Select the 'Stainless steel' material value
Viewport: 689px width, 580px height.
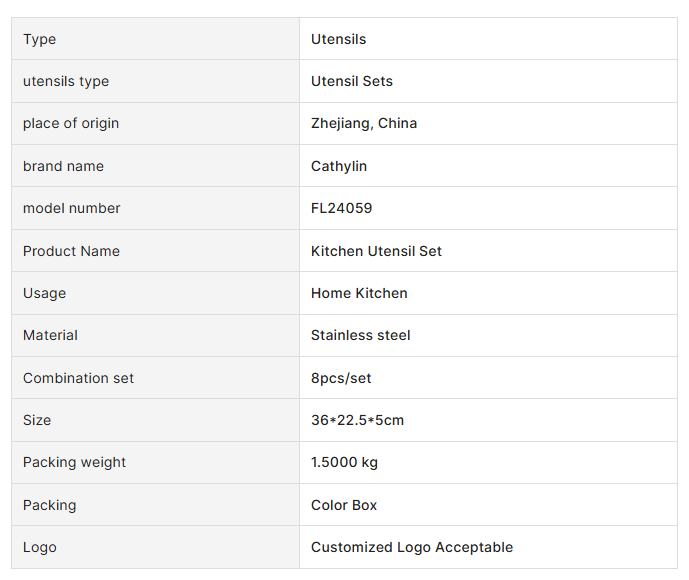tap(360, 335)
